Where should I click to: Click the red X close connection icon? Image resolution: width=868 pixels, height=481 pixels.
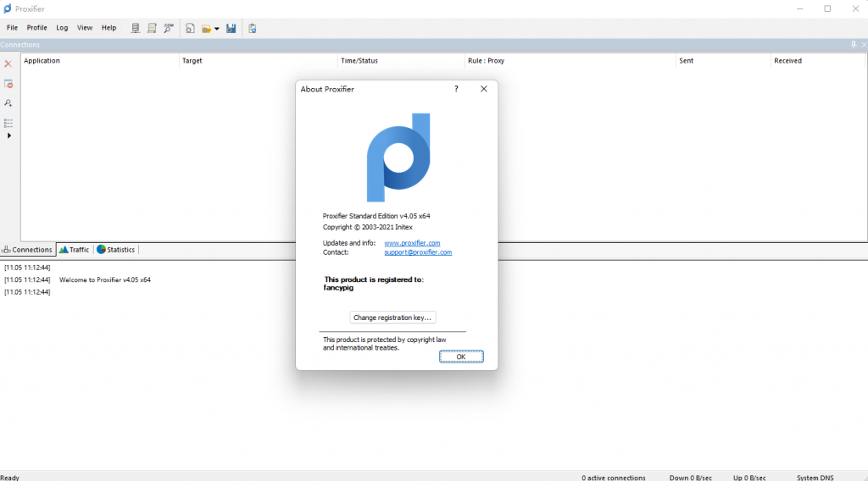[8, 64]
